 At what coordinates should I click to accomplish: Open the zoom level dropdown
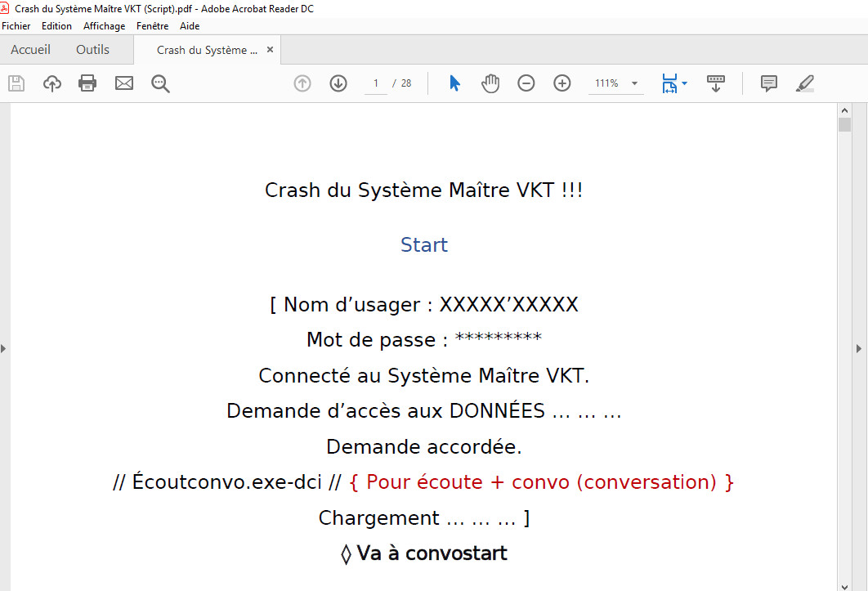tap(633, 83)
